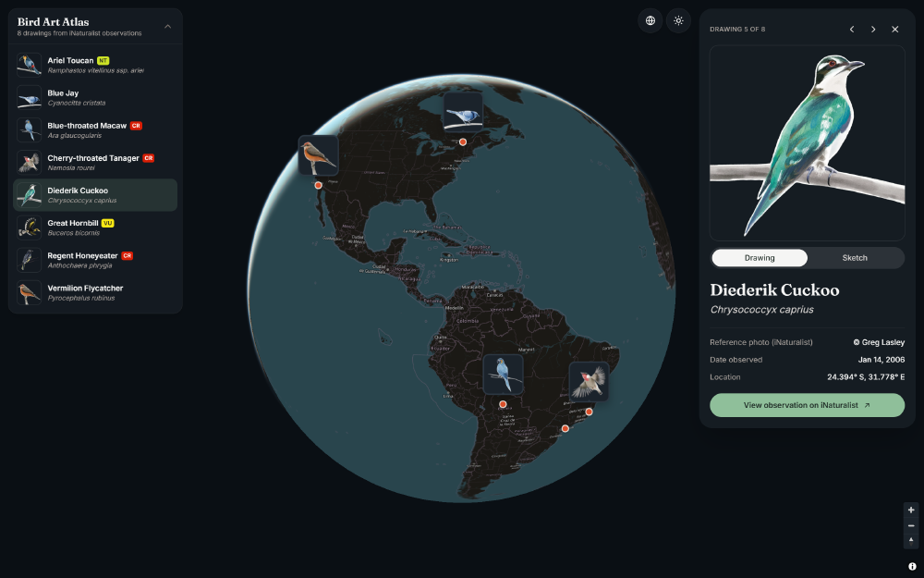Select Vermilion Flycatcher thumbnail on globe
This screenshot has width=924, height=578.
pos(318,155)
